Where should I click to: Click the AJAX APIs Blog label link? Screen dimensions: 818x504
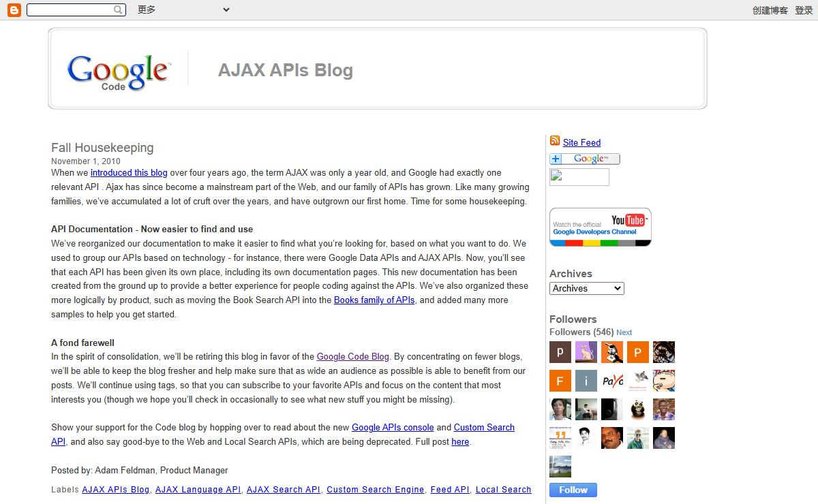116,489
